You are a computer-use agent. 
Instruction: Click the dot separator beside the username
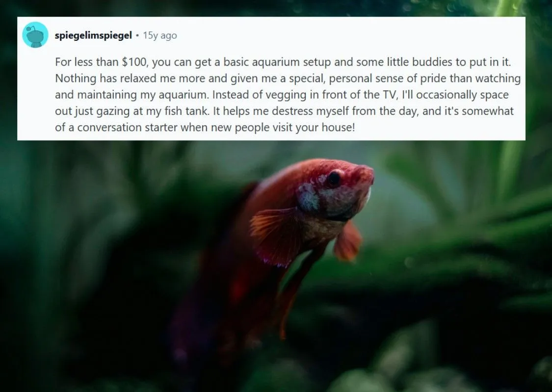137,35
